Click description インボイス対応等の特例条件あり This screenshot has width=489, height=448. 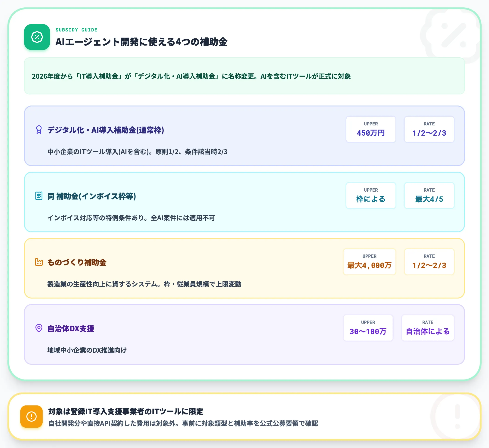[x=131, y=218]
